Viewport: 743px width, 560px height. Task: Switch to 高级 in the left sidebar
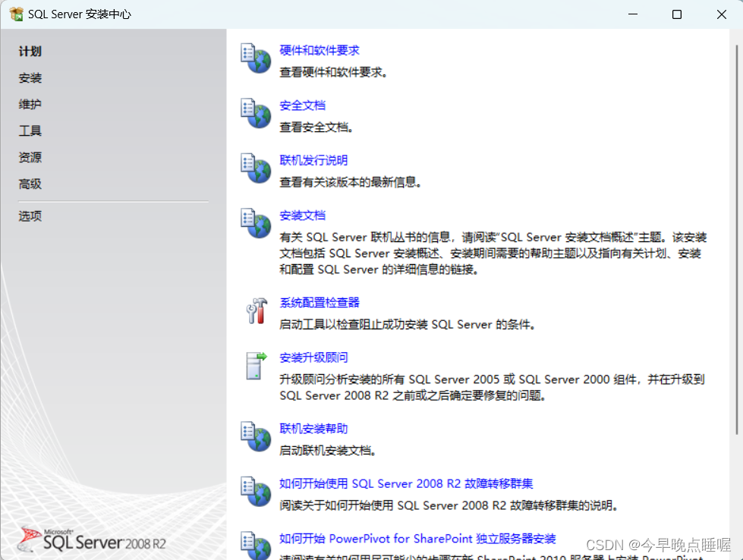pyautogui.click(x=30, y=184)
